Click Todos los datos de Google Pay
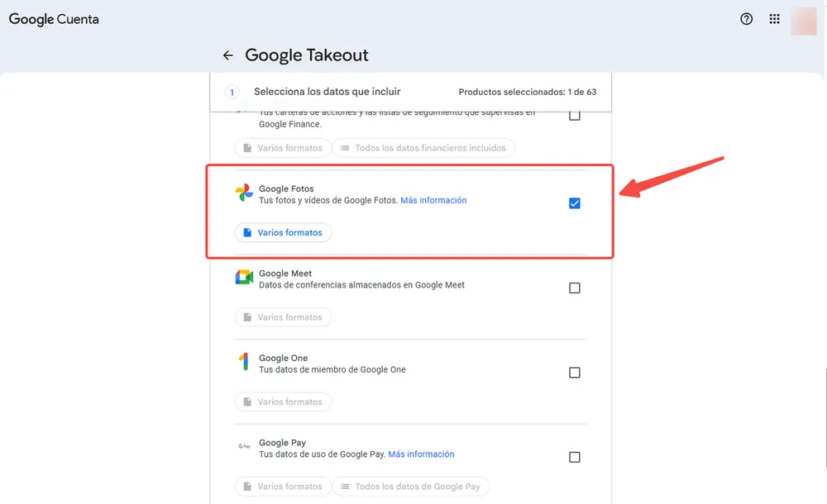The image size is (827, 504). (x=411, y=487)
